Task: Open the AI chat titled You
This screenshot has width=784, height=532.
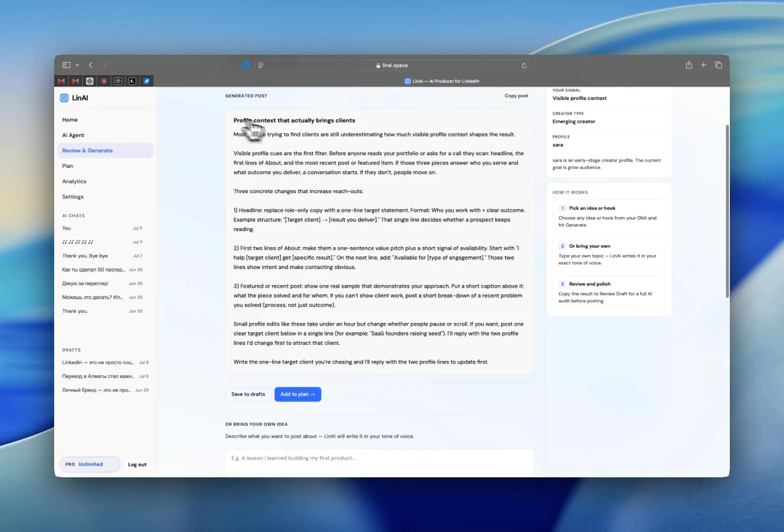Action: [102, 228]
